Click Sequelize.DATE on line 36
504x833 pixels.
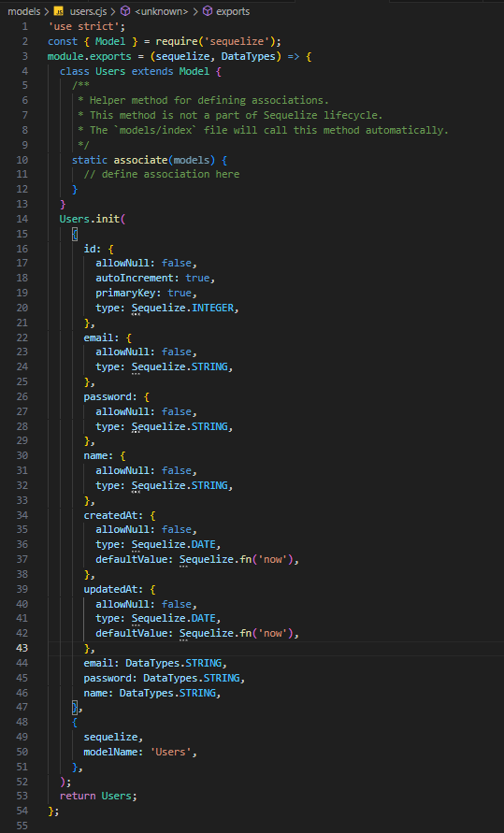[x=174, y=544]
